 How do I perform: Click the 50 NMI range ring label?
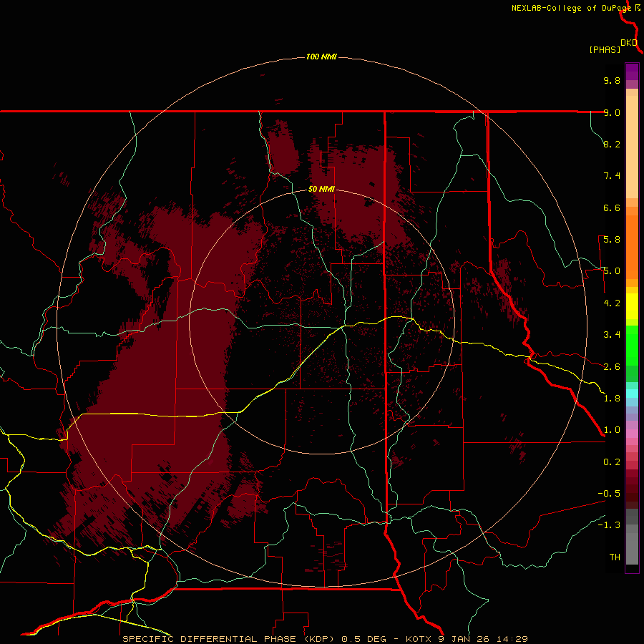321,189
